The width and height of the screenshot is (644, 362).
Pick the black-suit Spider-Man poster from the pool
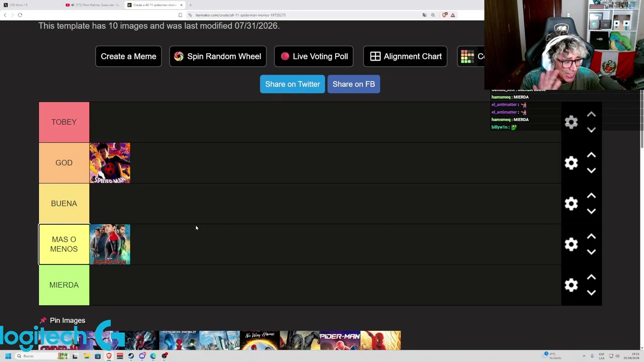[300, 340]
